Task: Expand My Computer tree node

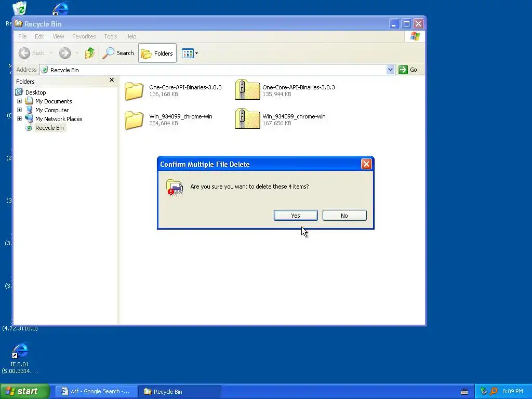Action: coord(19,110)
